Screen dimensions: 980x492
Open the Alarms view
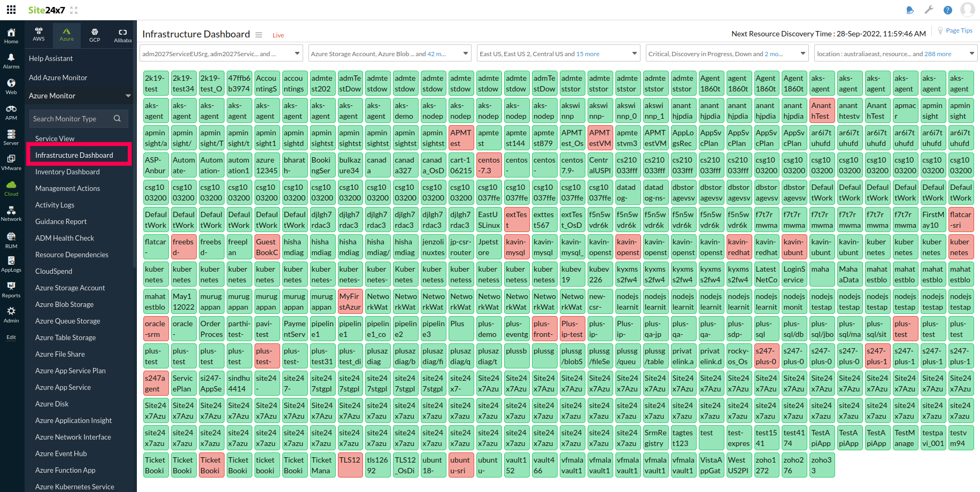(11, 60)
